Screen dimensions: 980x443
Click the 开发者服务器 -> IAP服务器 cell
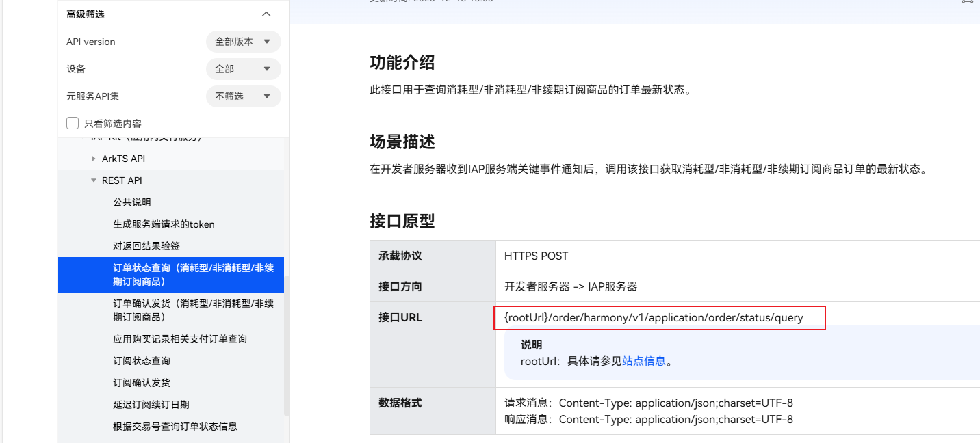pyautogui.click(x=571, y=287)
